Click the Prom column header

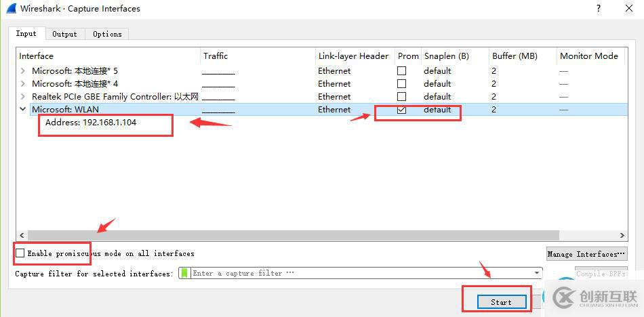coord(408,56)
